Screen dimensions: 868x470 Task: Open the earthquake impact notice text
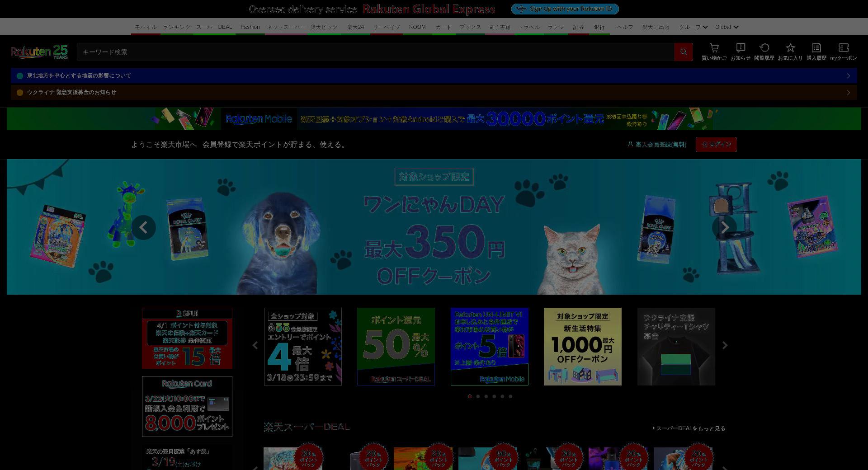coord(79,76)
